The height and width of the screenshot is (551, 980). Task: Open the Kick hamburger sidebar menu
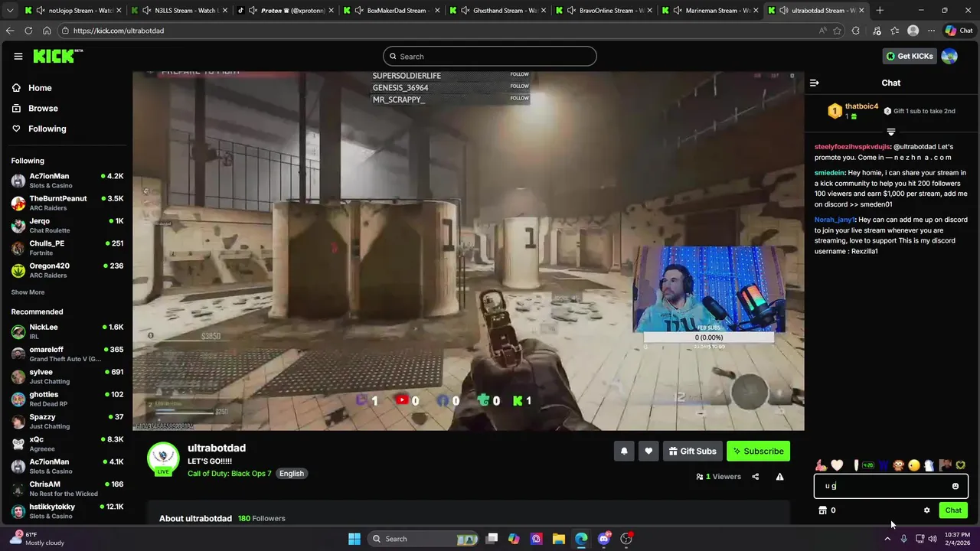click(18, 56)
